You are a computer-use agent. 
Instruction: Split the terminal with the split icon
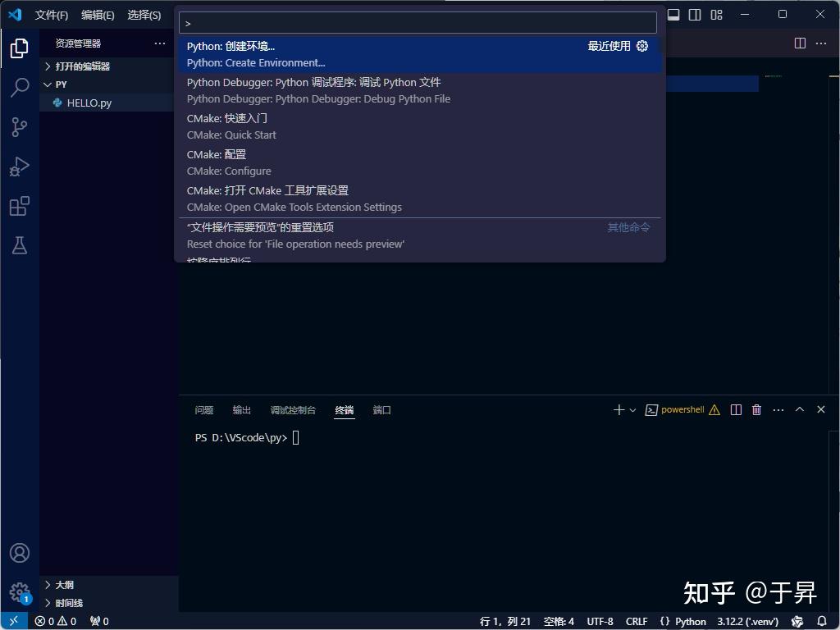[x=735, y=409]
